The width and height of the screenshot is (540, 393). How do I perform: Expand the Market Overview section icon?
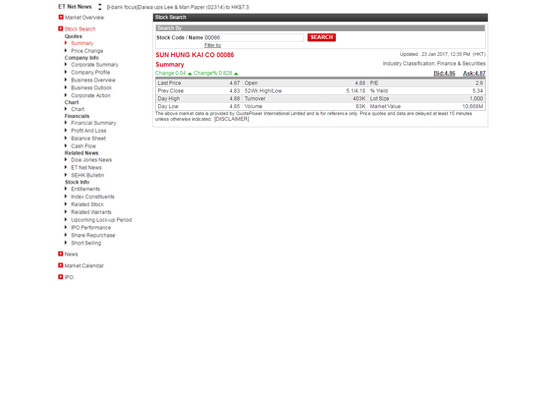coord(61,17)
